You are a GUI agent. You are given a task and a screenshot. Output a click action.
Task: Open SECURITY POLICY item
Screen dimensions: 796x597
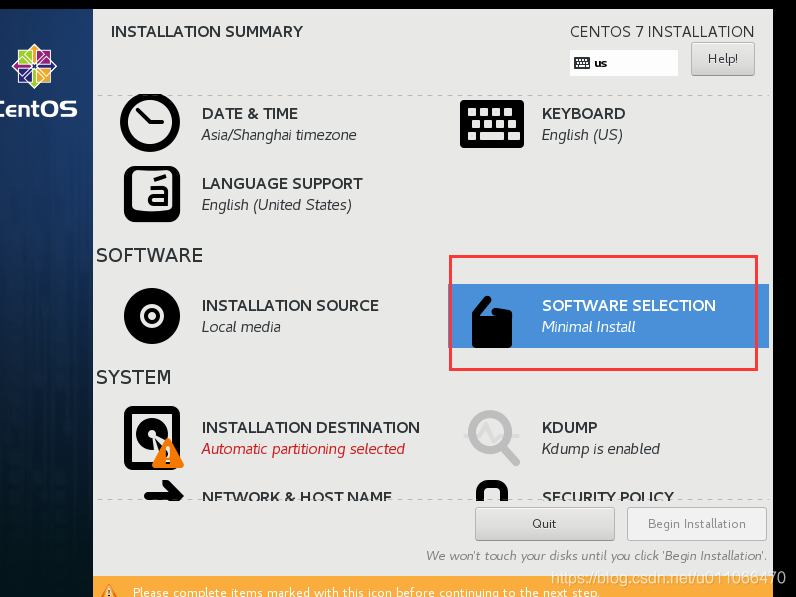click(608, 495)
